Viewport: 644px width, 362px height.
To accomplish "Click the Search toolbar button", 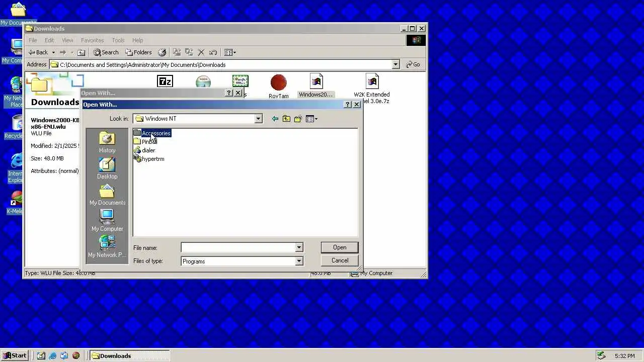I will [106, 52].
